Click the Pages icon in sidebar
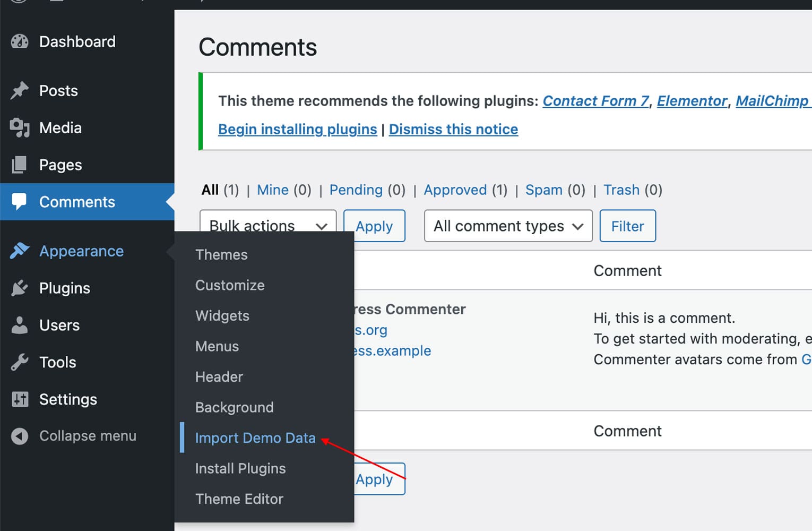Screen dimensions: 812x531 point(20,165)
